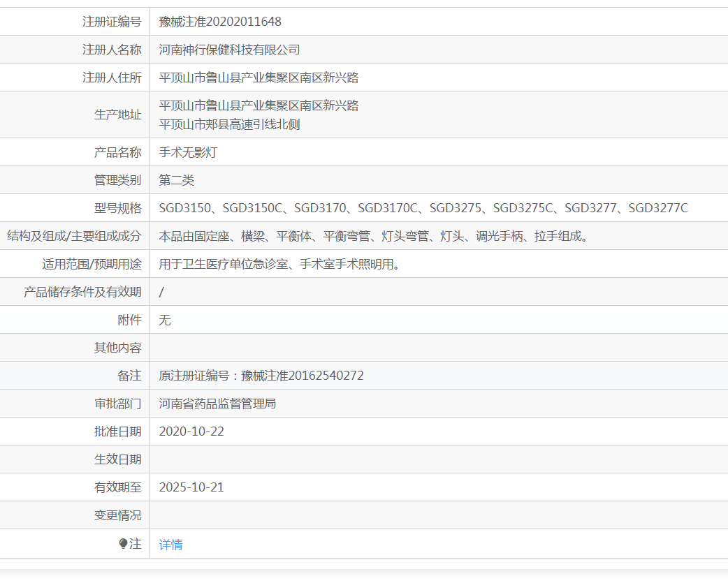The height and width of the screenshot is (583, 728).
Task: Click the 其他内容 row label
Action: click(118, 348)
